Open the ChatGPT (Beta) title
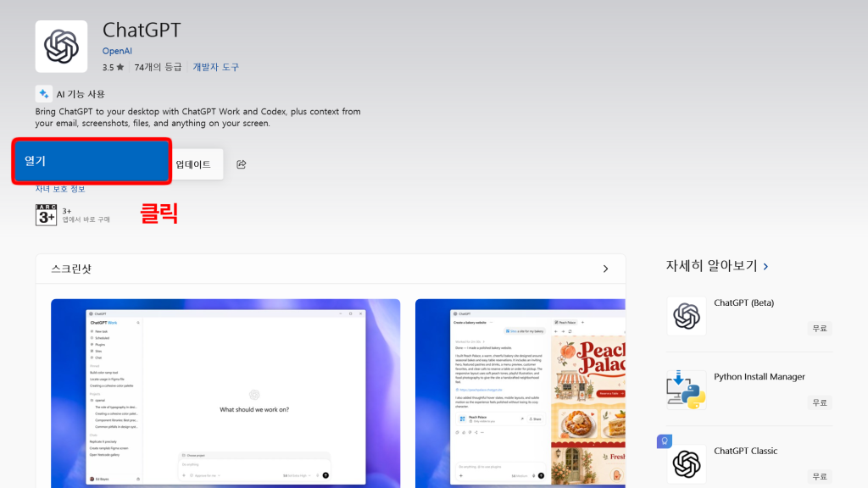 (x=744, y=302)
